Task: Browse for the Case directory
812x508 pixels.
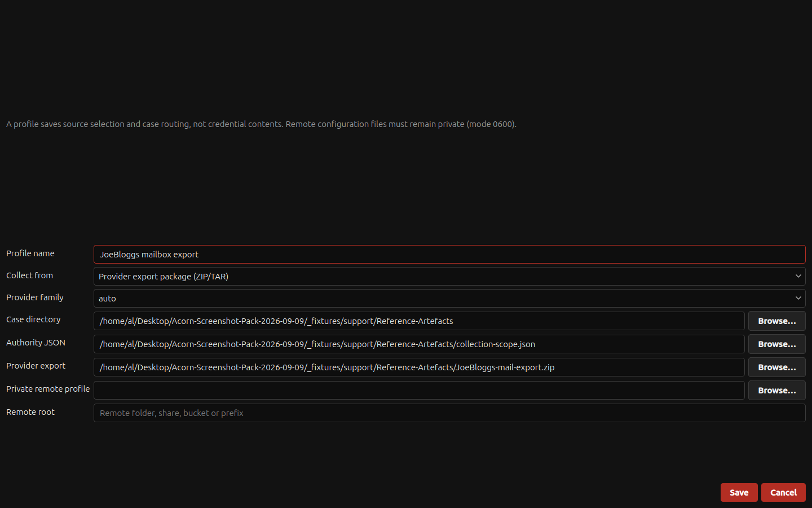Action: click(777, 321)
